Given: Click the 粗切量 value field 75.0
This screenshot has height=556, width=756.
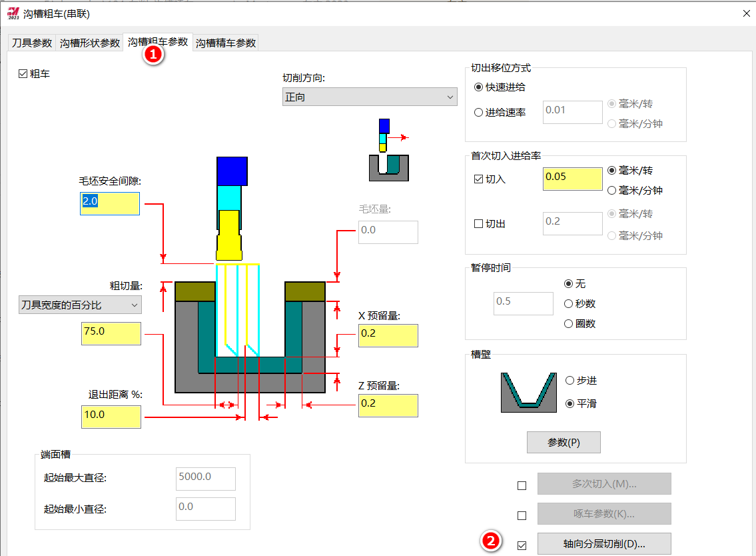Looking at the screenshot, I should (x=111, y=333).
